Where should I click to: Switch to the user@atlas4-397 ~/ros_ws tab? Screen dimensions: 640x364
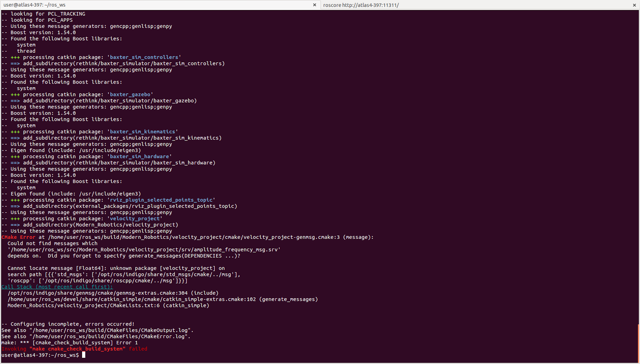coord(160,5)
